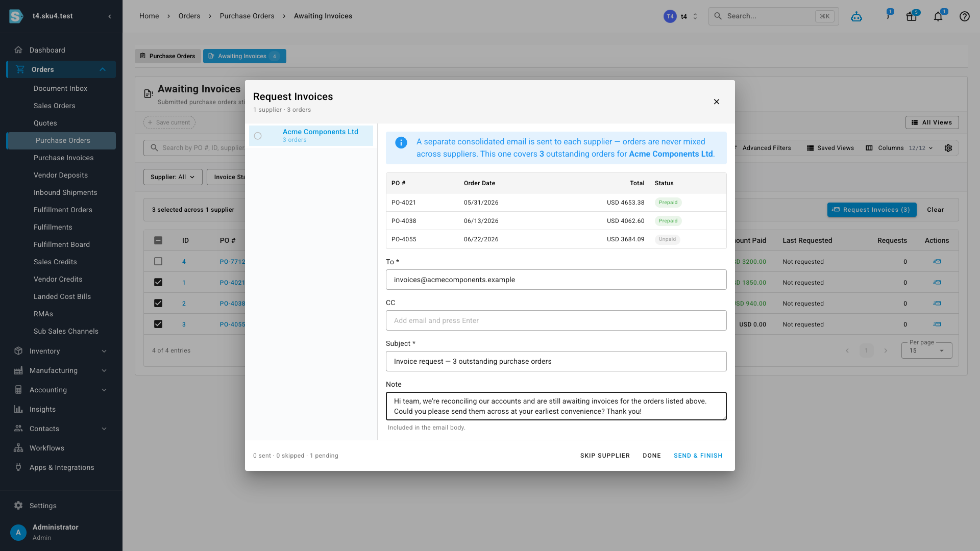
Task: Click the Subject field
Action: click(x=556, y=361)
